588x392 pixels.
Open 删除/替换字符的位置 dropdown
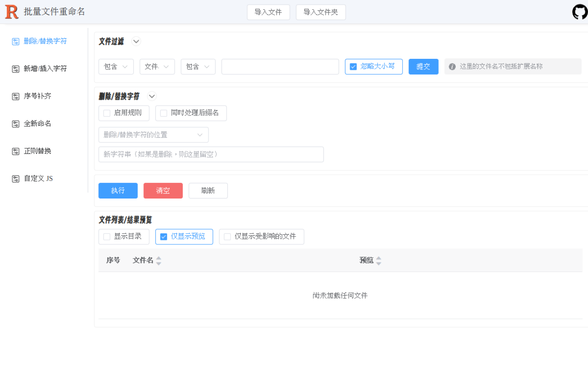(x=153, y=135)
